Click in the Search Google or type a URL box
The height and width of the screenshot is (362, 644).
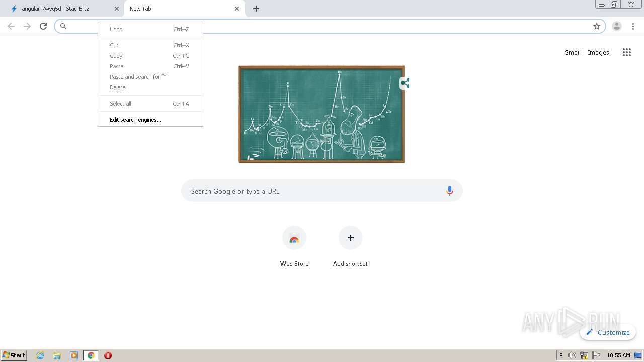(322, 191)
